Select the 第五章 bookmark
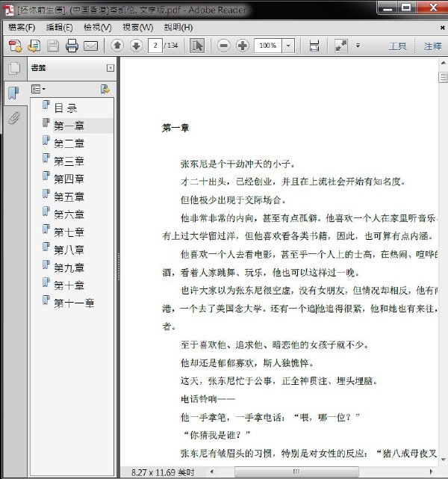The image size is (448, 479). 69,197
